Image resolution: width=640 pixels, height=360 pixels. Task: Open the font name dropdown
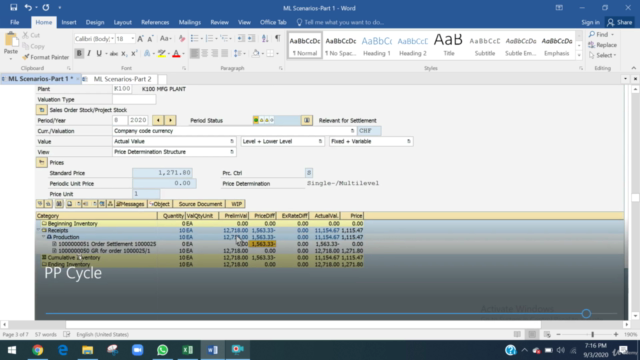coord(112,39)
